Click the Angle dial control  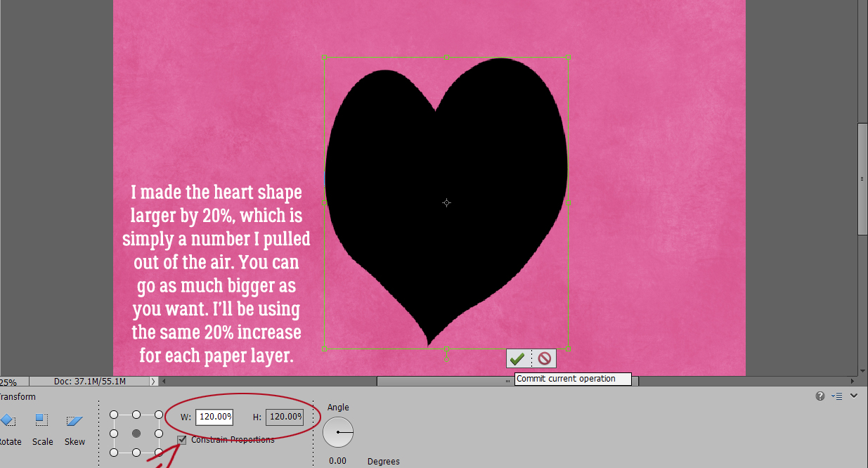pyautogui.click(x=338, y=433)
